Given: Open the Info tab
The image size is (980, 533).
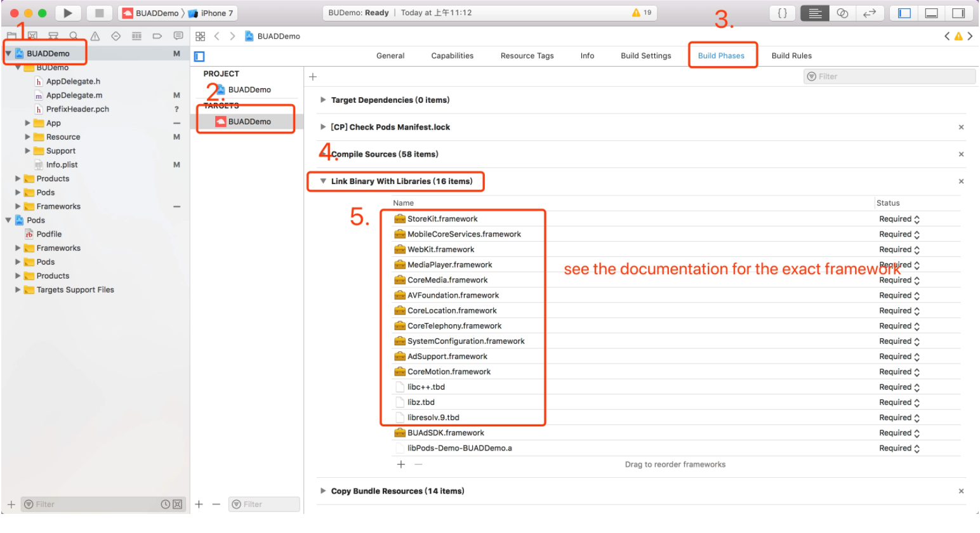Looking at the screenshot, I should point(588,56).
